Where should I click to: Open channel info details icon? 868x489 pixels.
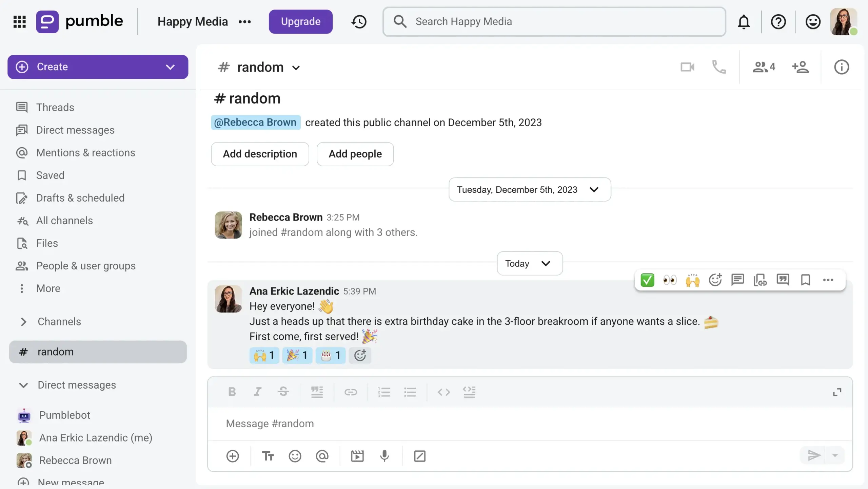tap(842, 67)
